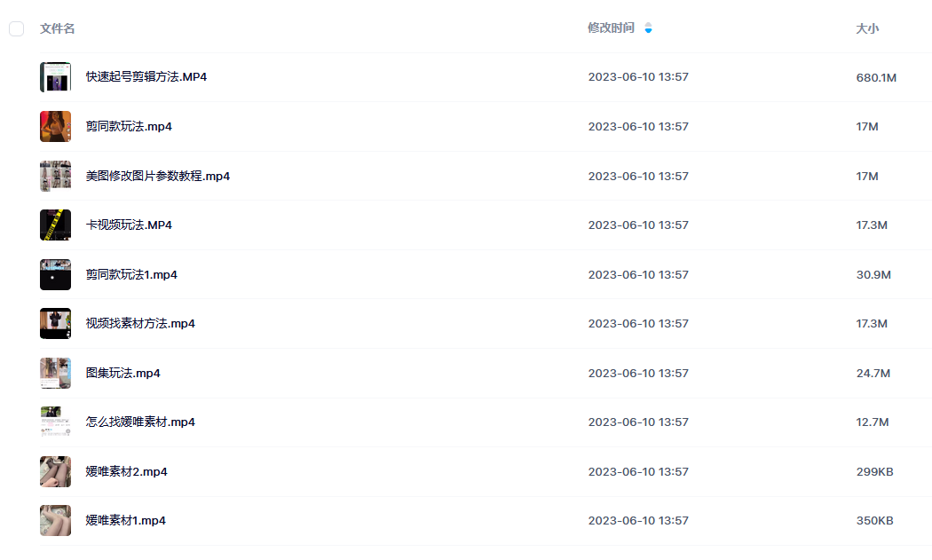Open file name 美图修改图片参数教程.mp4
The image size is (932, 560).
pyautogui.click(x=158, y=176)
